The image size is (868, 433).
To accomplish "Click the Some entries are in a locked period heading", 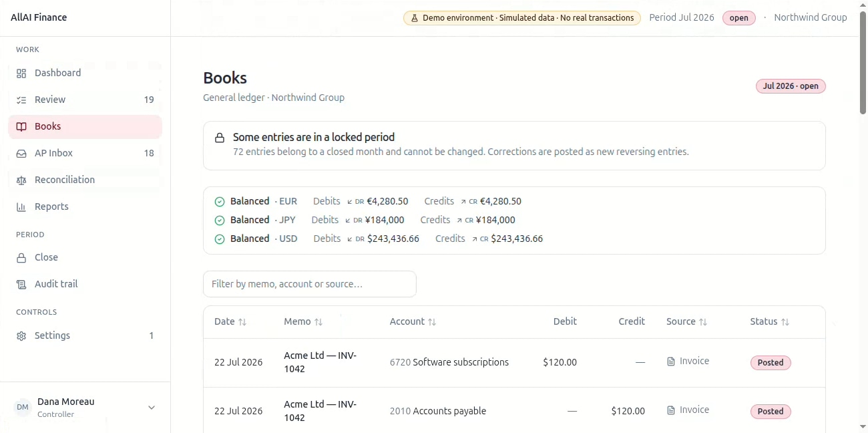I will 314,137.
